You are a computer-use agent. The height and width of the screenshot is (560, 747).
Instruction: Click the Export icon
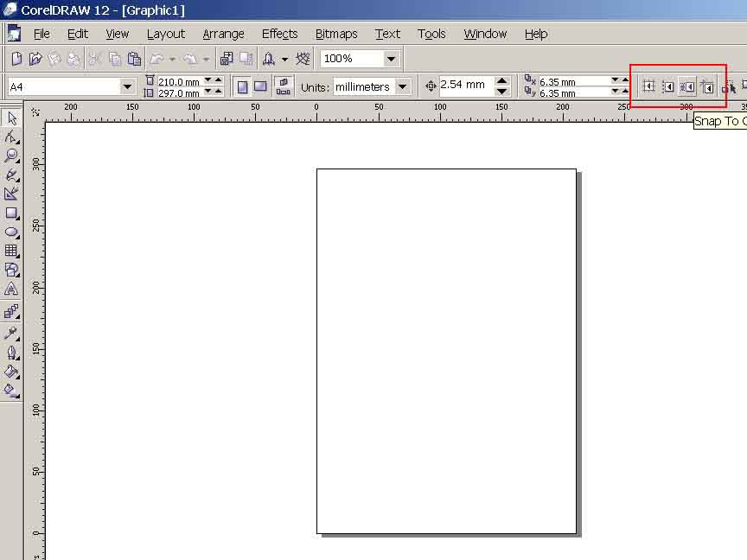246,59
